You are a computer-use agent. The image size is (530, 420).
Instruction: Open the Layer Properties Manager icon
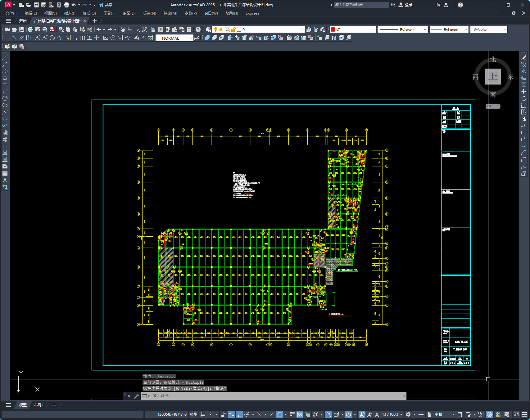(x=208, y=29)
